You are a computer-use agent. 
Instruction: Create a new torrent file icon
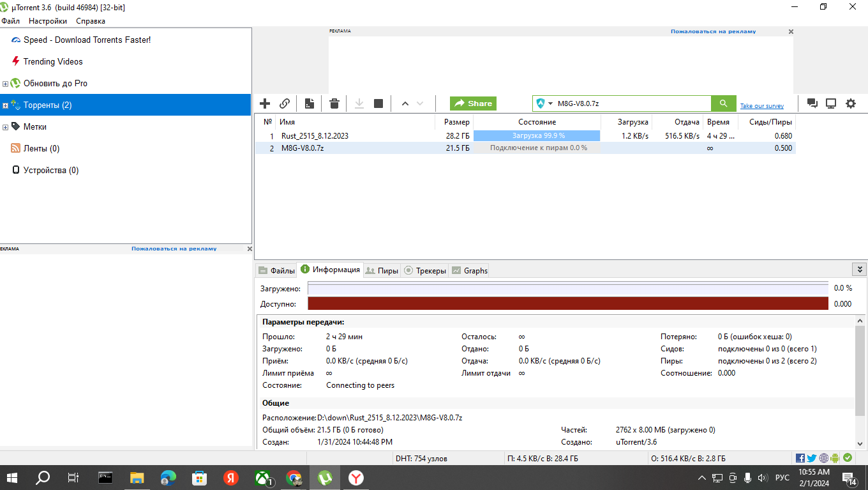pyautogui.click(x=310, y=103)
